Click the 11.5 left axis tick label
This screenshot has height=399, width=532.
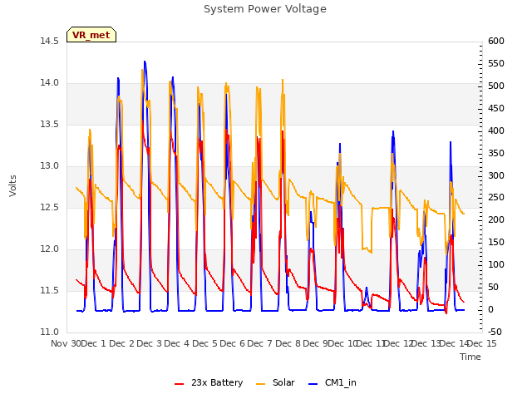(49, 290)
